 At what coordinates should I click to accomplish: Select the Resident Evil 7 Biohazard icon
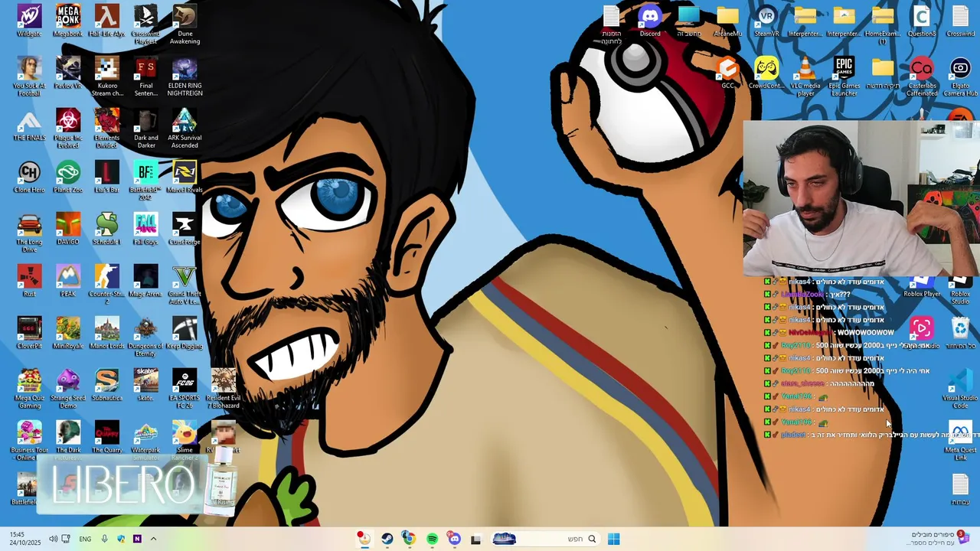(x=224, y=389)
